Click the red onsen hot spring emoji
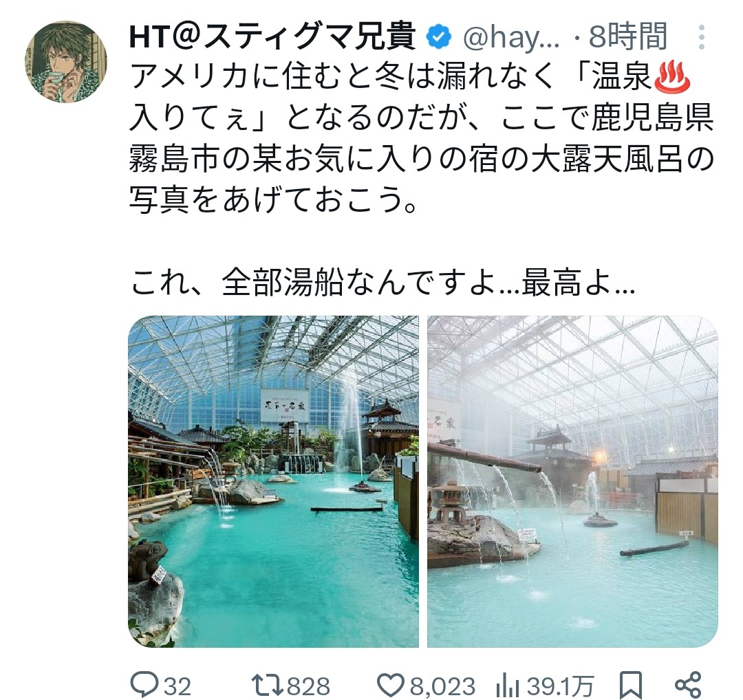Viewport: 743px width, 700px height. click(672, 77)
